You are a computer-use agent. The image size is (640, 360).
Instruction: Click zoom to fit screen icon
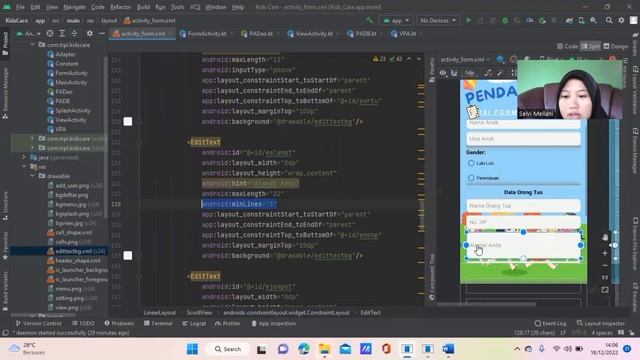pos(605,290)
